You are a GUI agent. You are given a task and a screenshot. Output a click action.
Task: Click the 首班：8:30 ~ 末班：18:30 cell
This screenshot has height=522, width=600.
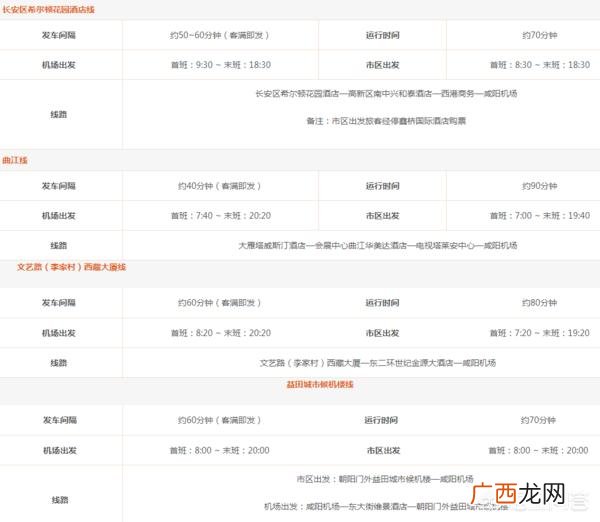pos(540,65)
